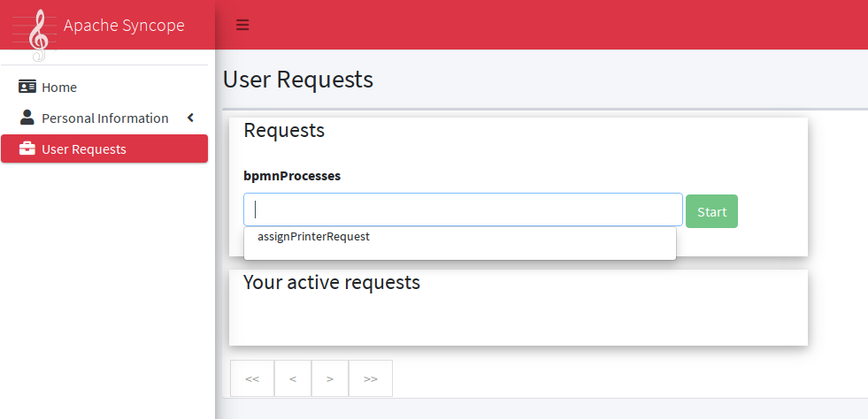
Task: Click the Personal Information user icon
Action: click(27, 118)
